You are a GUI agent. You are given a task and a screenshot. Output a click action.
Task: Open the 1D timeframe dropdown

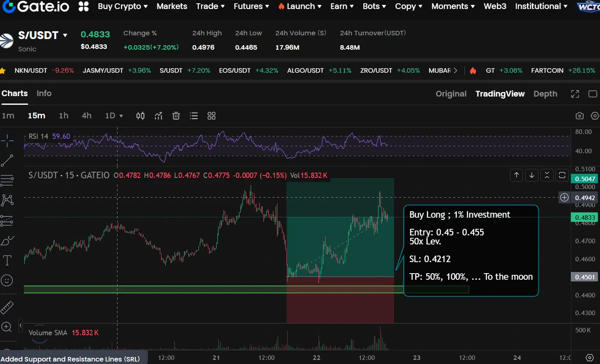(x=114, y=116)
